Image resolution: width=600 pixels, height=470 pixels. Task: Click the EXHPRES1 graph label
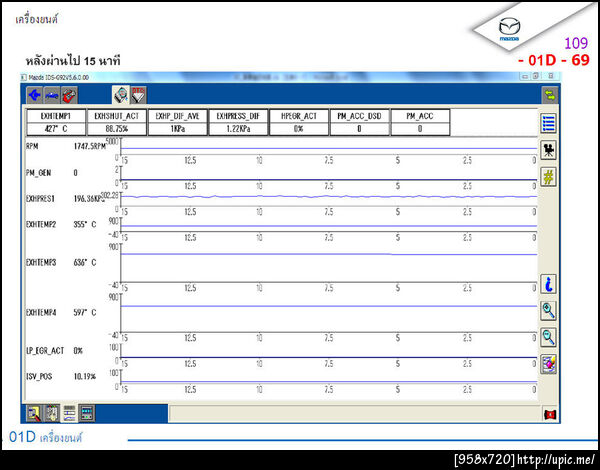(x=41, y=199)
